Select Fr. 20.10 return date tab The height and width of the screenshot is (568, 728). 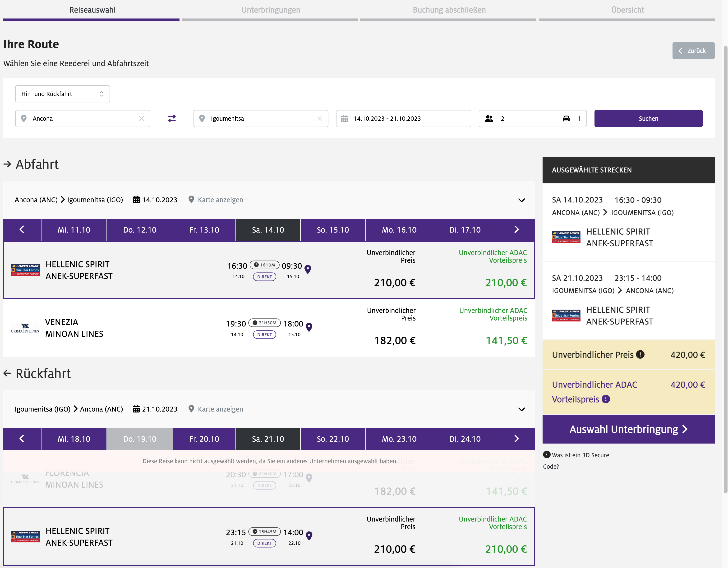(204, 439)
